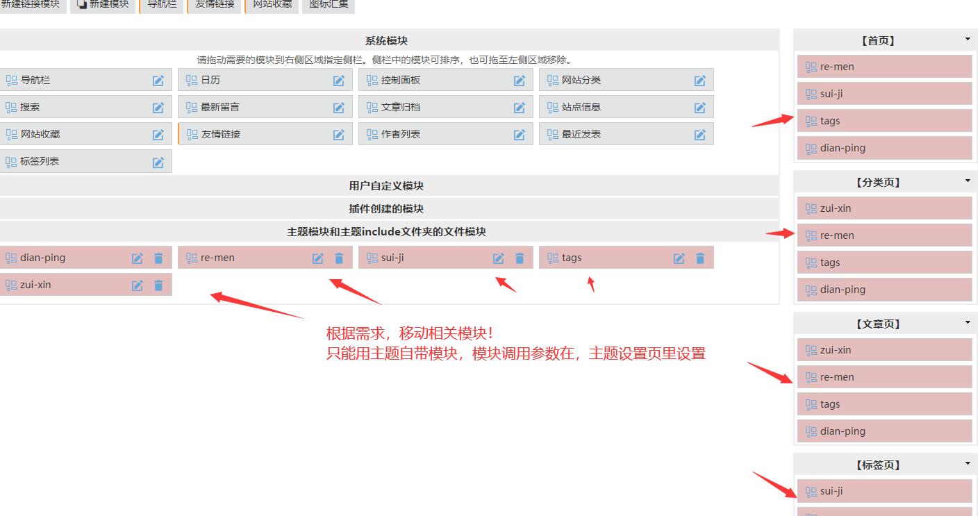Select re-men in the 【文章页】 sidebar

coord(885,377)
